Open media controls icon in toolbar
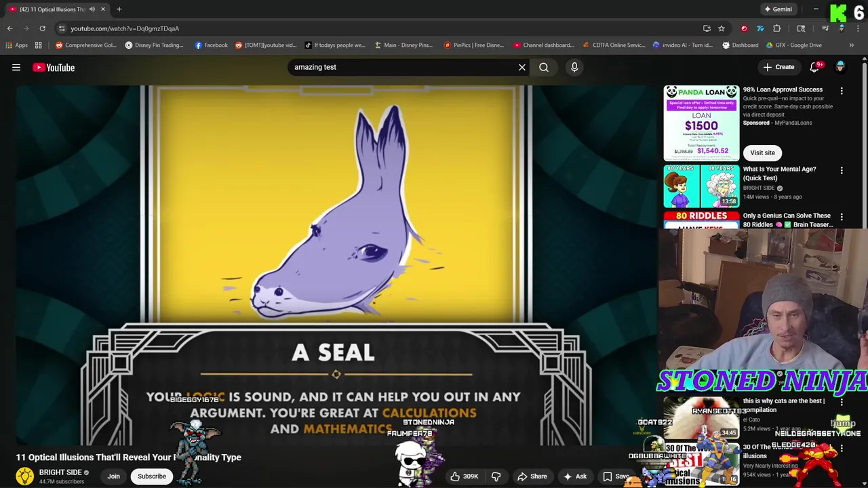Viewport: 868px width, 488px height. (825, 28)
